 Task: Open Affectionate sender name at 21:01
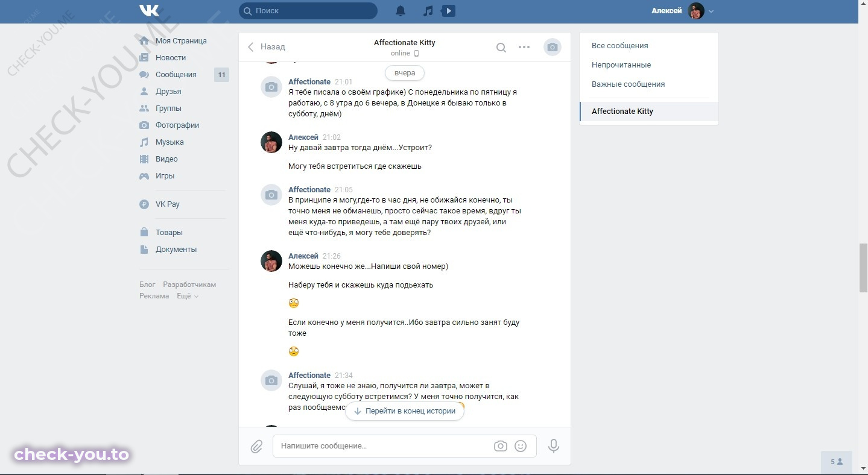pyautogui.click(x=309, y=82)
